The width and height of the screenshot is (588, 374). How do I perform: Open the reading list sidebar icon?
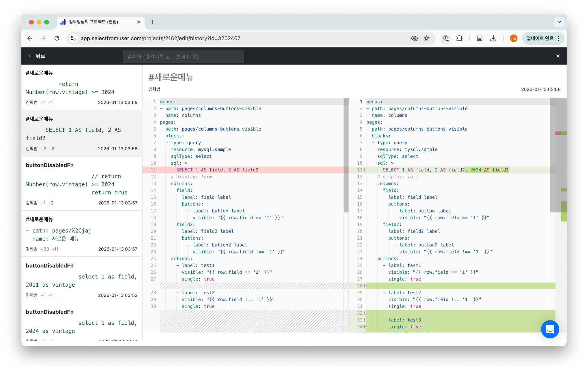point(480,38)
